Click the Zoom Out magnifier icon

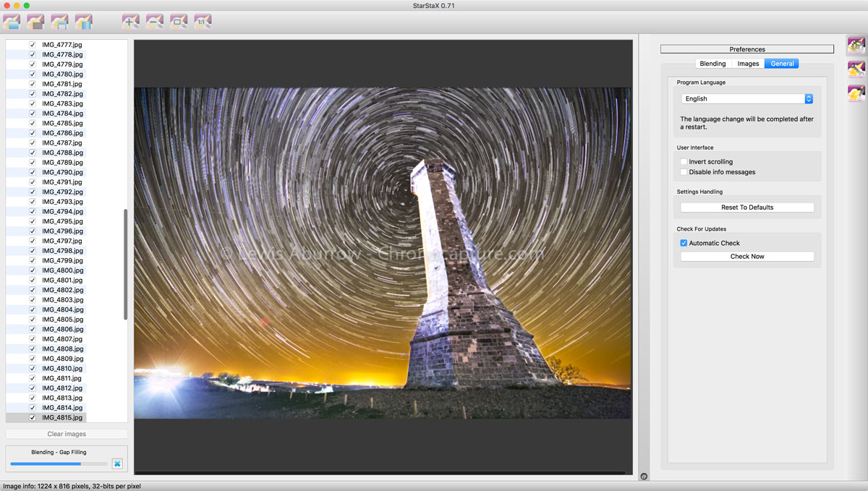coord(155,22)
